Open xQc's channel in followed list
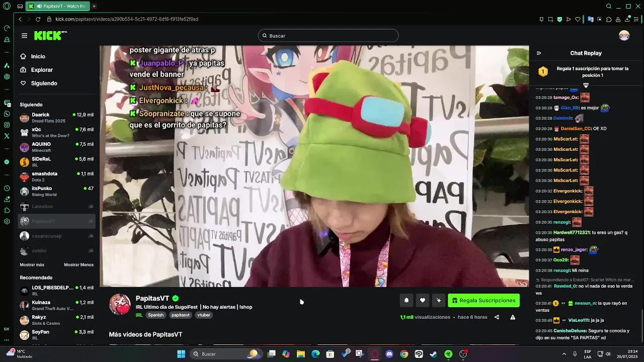The width and height of the screenshot is (644, 362). tap(57, 132)
